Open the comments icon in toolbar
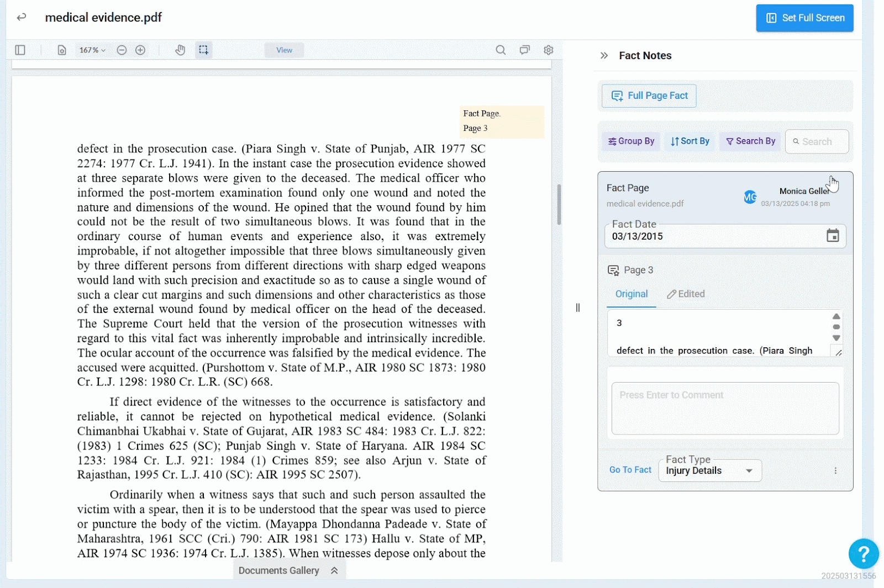The height and width of the screenshot is (588, 884). (x=524, y=50)
